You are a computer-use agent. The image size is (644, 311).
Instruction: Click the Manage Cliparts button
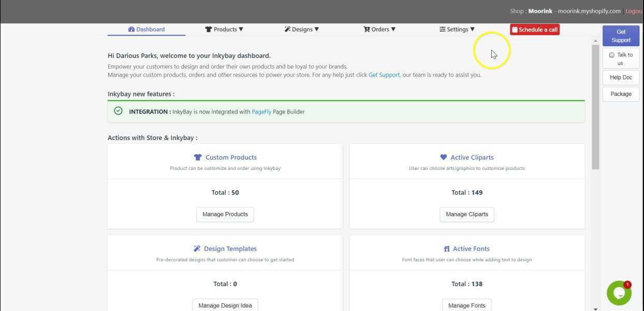click(x=467, y=215)
